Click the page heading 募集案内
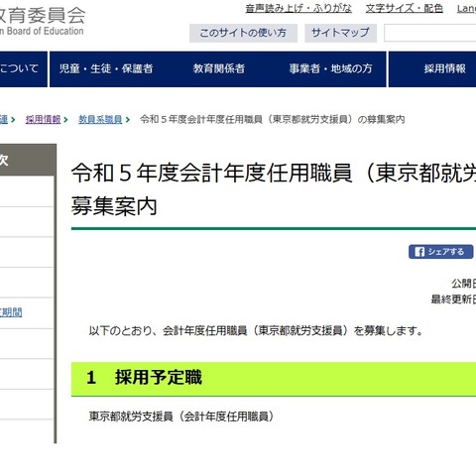 coord(274,189)
